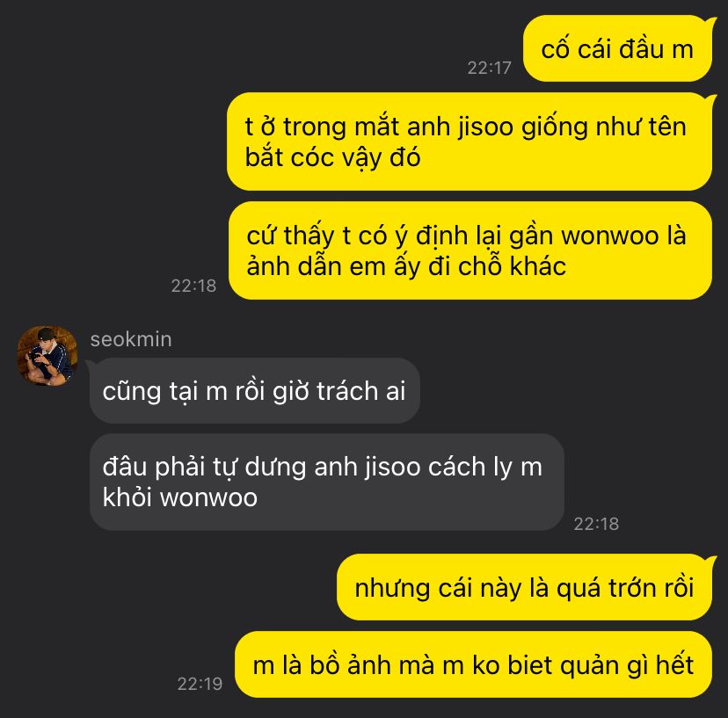Tap the 22:19 timestamp
This screenshot has width=728, height=718.
(x=200, y=684)
